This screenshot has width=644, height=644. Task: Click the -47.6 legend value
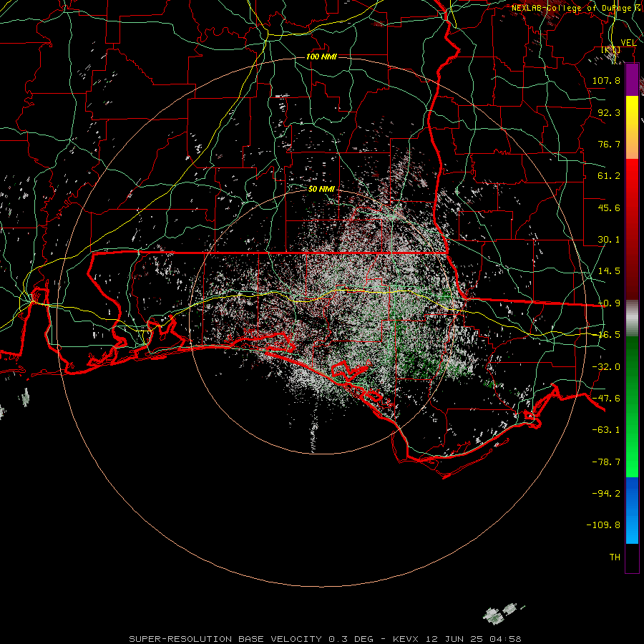(606, 399)
